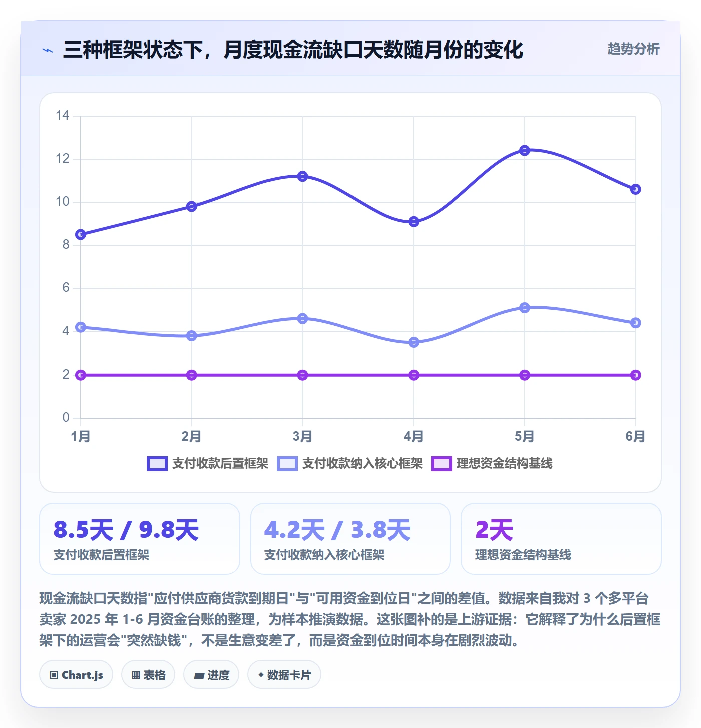The height and width of the screenshot is (728, 701).
Task: Click the 5月 peak point on dark blue line
Action: click(525, 150)
